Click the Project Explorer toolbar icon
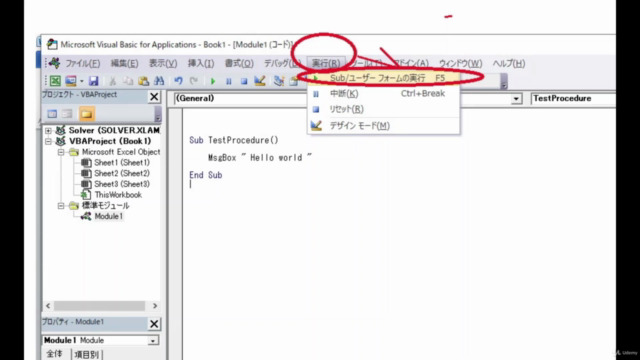The image size is (640, 360). pos(279,81)
